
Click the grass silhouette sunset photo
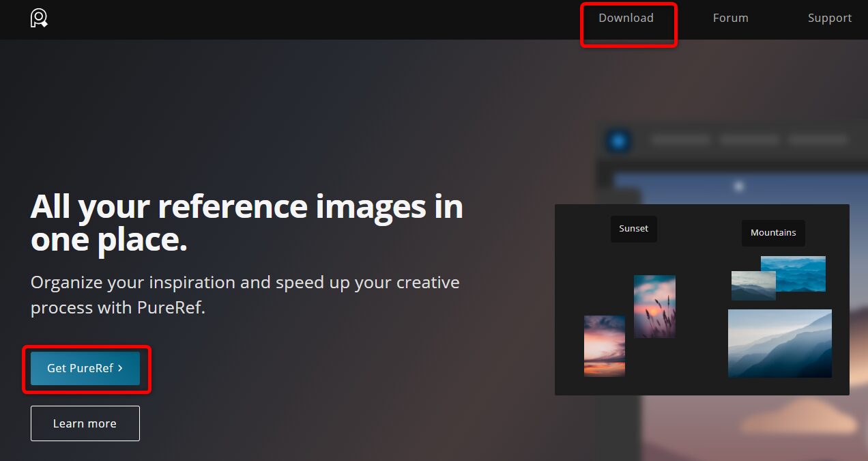coord(654,306)
